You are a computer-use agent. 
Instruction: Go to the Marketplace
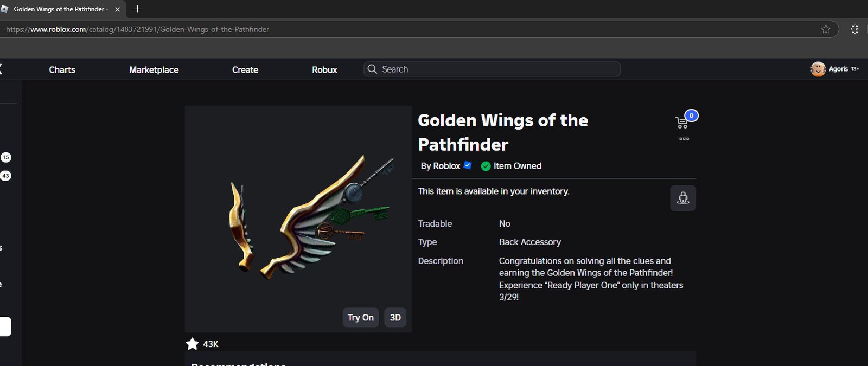[x=154, y=69]
